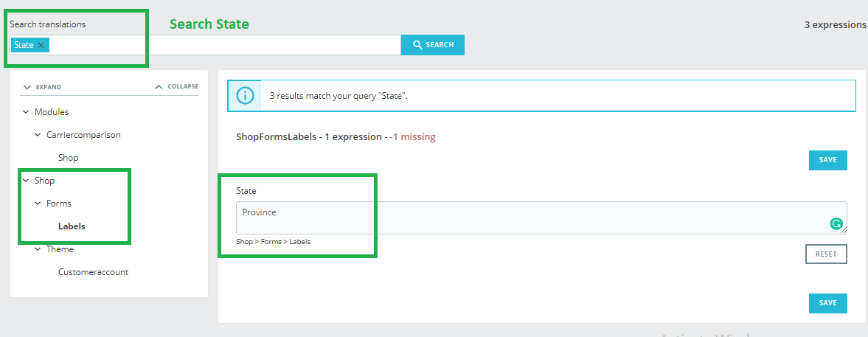Expand all translation tree nodes
Image resolution: width=868 pixels, height=337 pixels.
click(44, 87)
